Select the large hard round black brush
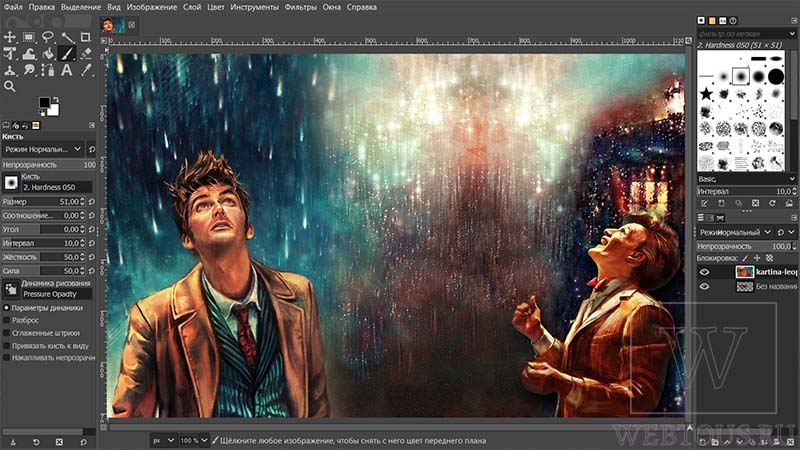The image size is (800, 450). coord(776,77)
